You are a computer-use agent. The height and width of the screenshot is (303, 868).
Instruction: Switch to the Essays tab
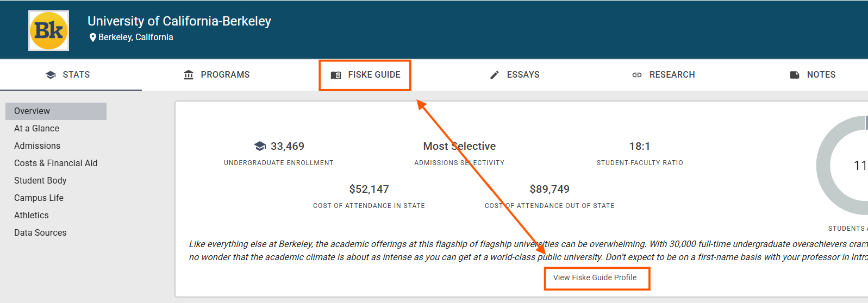(x=522, y=75)
